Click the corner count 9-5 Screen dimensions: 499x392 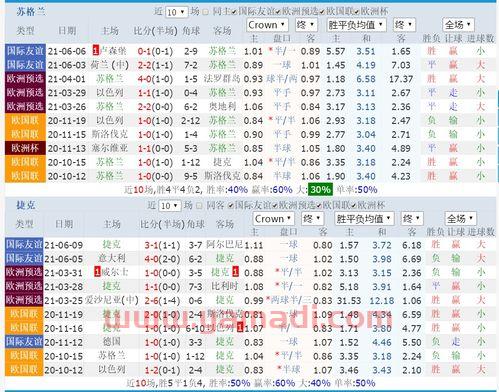tap(191, 176)
